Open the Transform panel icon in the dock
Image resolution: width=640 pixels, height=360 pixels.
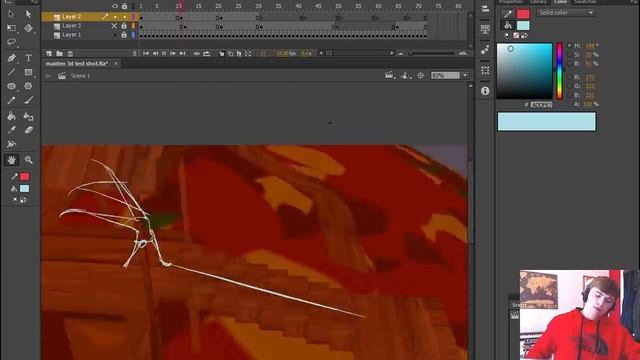[x=485, y=70]
